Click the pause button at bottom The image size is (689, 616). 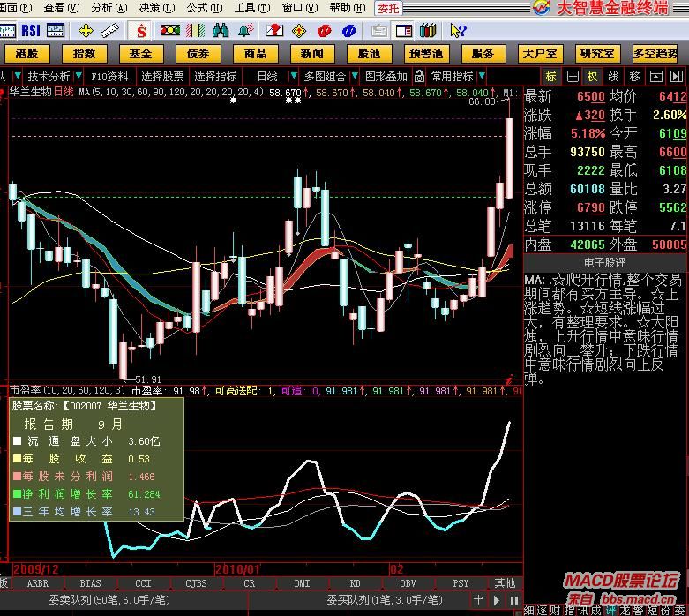pos(514,600)
